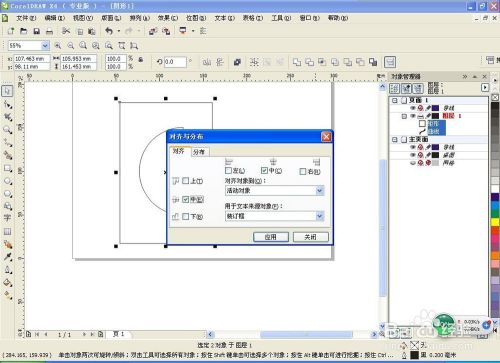Pick the yellow swatch in the color palette
The height and width of the screenshot is (363, 500).
point(495,222)
